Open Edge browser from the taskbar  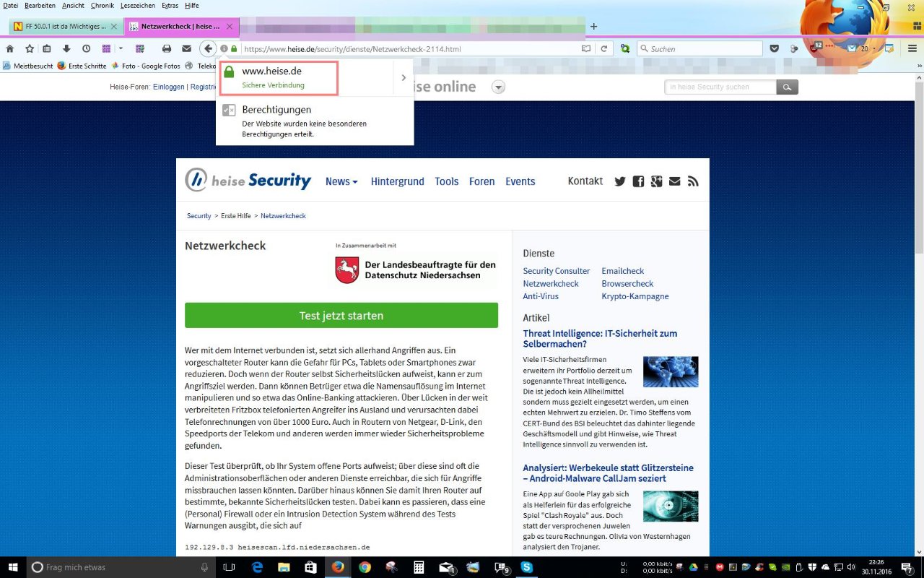257,567
